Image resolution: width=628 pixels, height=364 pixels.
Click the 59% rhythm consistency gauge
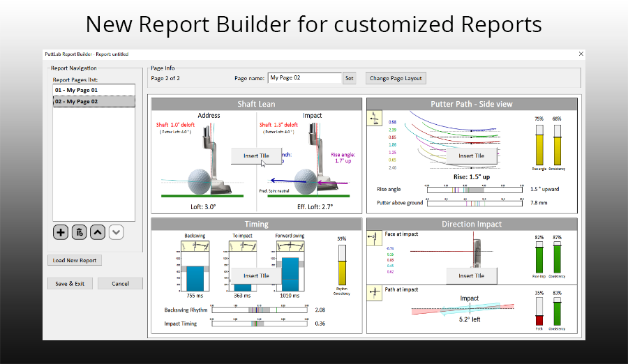point(342,265)
